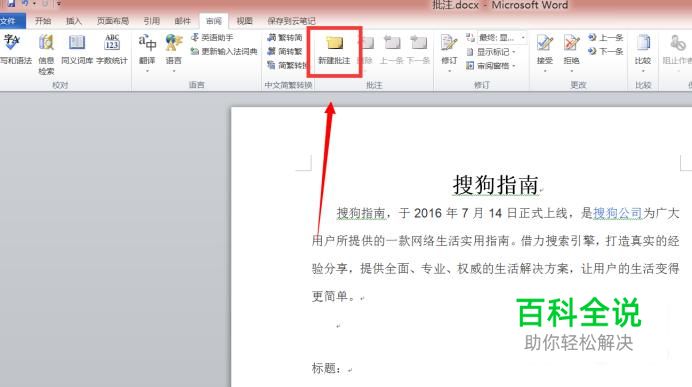Toggle the 审阅窗格 reviewing pane
This screenshot has width=692, height=387.
click(491, 66)
